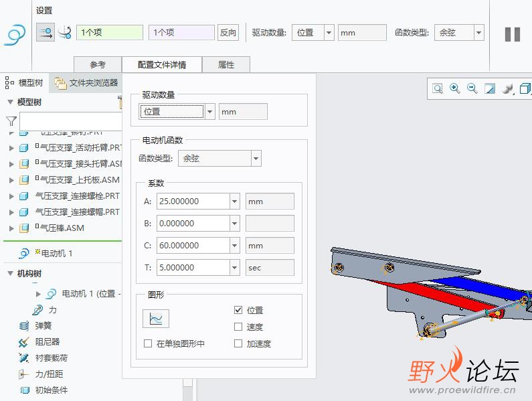This screenshot has width=532, height=401.
Task: Click 气压支撑_连接螺帽.PRT part icon
Action: 23,212
